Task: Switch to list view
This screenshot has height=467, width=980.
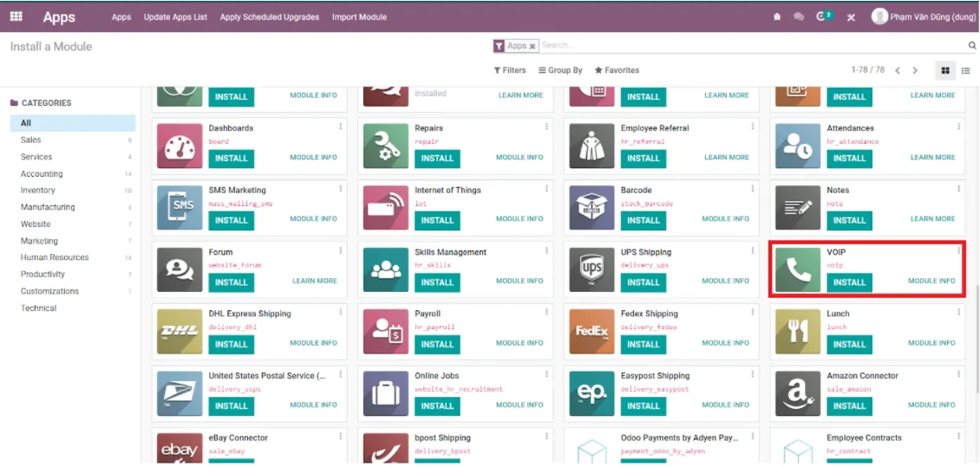Action: (965, 70)
